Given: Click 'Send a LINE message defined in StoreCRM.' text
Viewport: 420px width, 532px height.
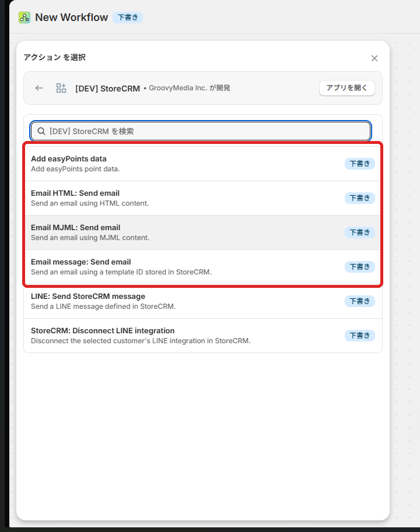Looking at the screenshot, I should pyautogui.click(x=103, y=306).
